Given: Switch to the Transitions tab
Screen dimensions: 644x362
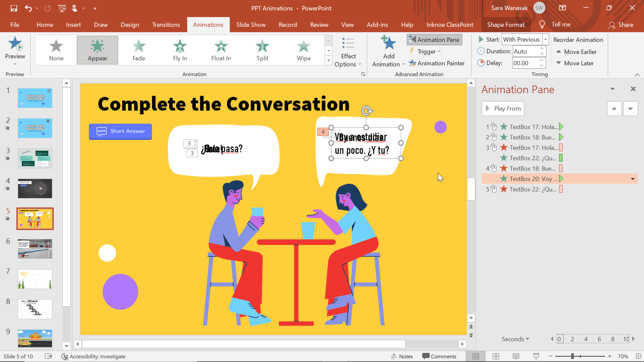Looking at the screenshot, I should click(166, 25).
